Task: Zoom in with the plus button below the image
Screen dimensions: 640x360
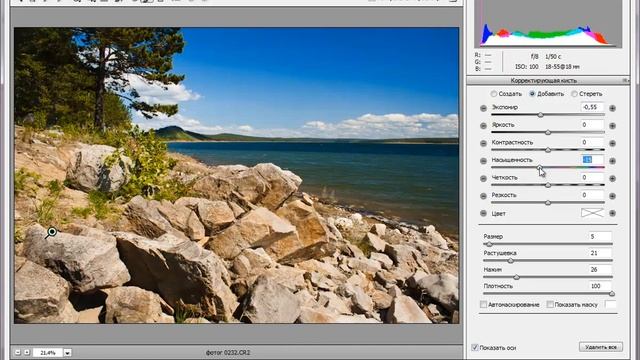Action: tap(27, 352)
